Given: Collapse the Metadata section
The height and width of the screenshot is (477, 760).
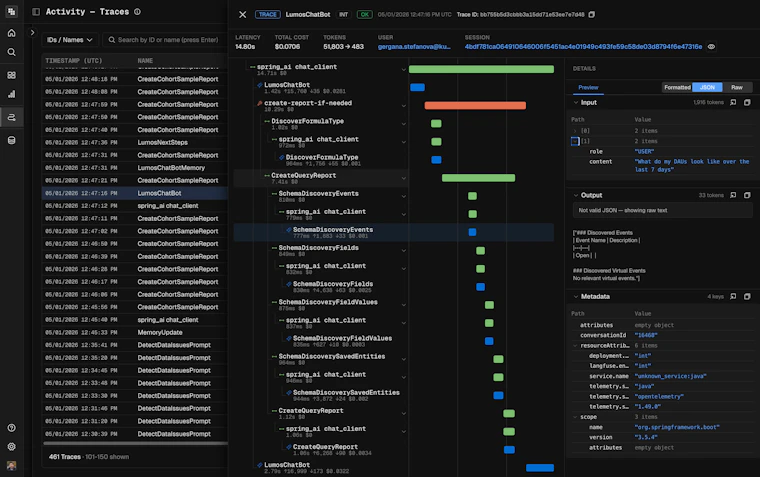Looking at the screenshot, I should click(576, 296).
